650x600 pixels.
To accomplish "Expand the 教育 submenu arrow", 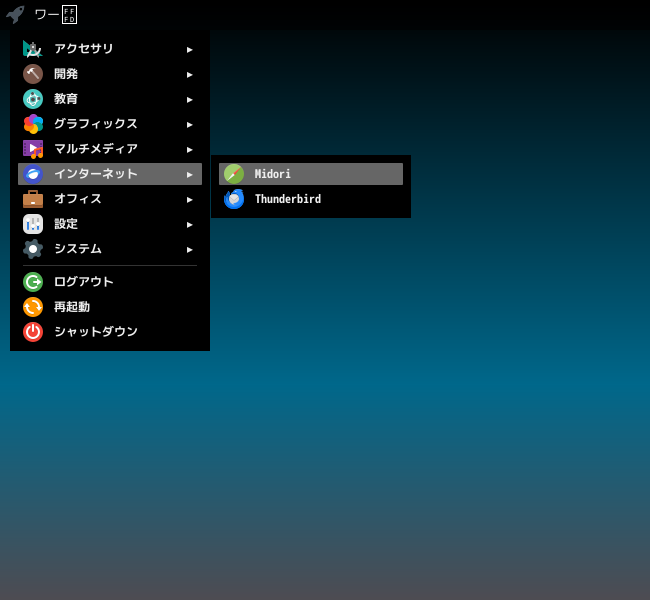I will pyautogui.click(x=189, y=100).
